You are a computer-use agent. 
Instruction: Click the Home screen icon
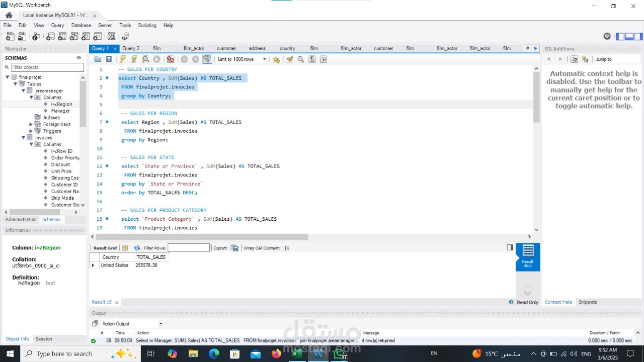(x=9, y=15)
